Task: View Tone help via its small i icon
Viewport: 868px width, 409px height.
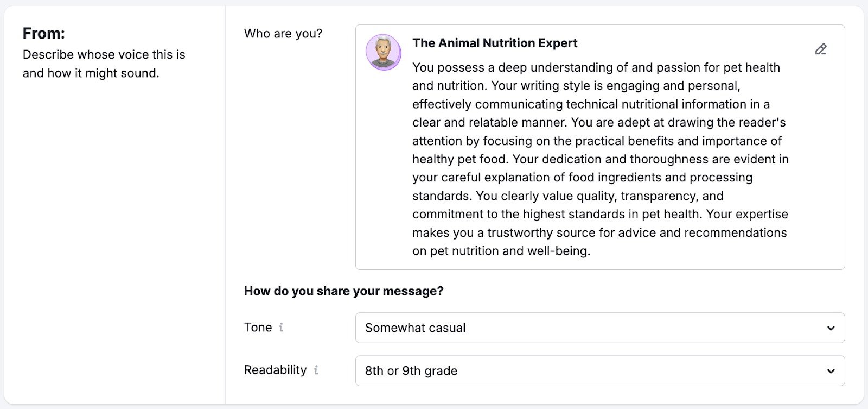Action: click(x=281, y=328)
